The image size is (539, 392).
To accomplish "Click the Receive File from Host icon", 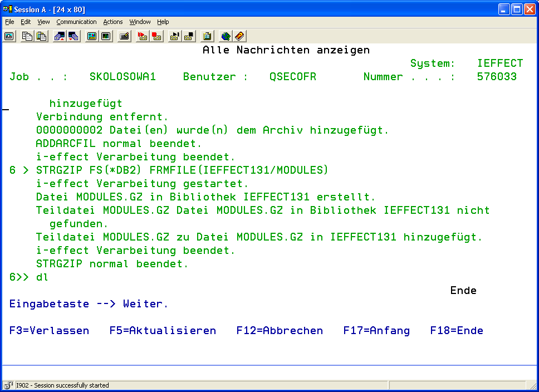I will [73, 36].
